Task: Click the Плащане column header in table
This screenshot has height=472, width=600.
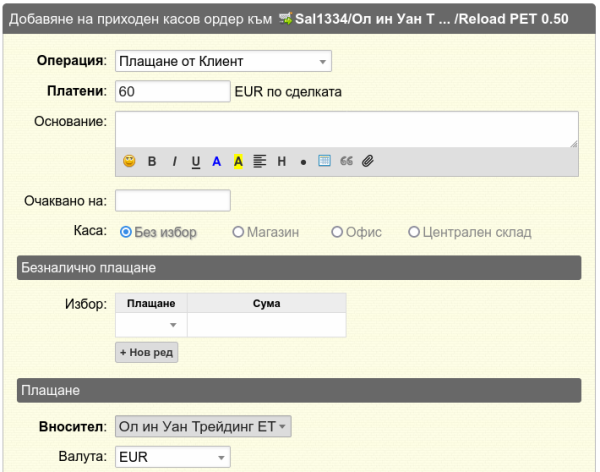Action: (x=151, y=303)
